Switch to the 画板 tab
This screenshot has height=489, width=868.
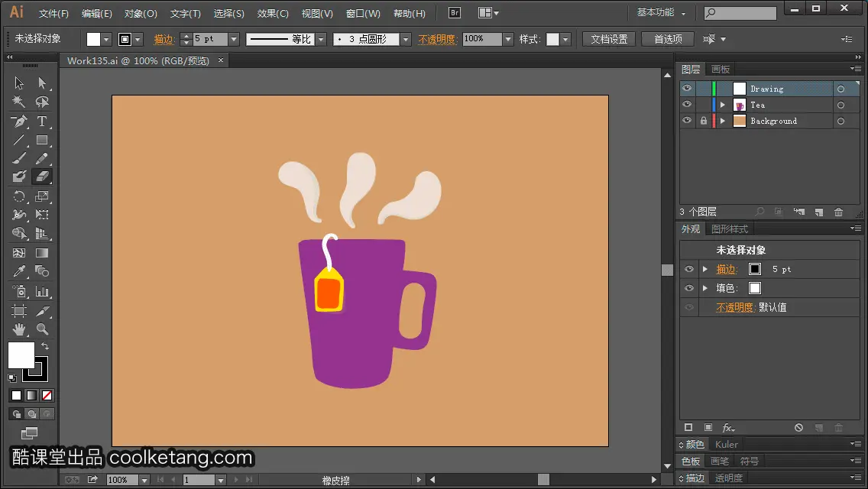(721, 70)
